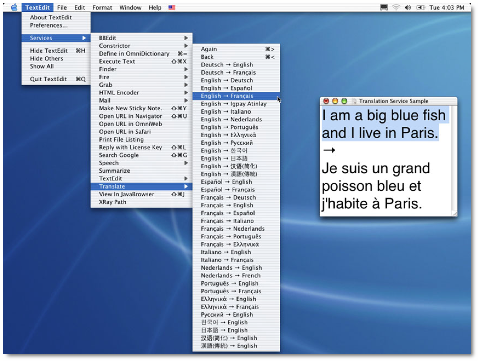
Task: Choose Open URL in Safari
Action: (141, 132)
